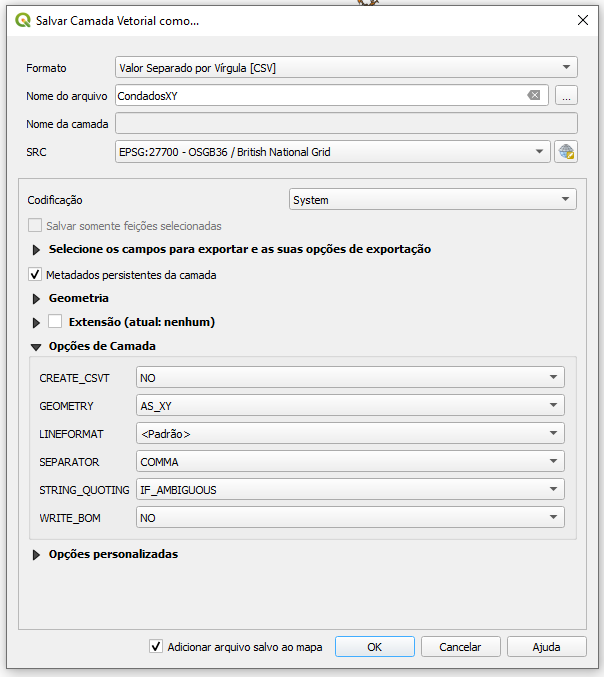The width and height of the screenshot is (604, 677).
Task: Change the GEOMETRY option dropdown
Action: [349, 406]
